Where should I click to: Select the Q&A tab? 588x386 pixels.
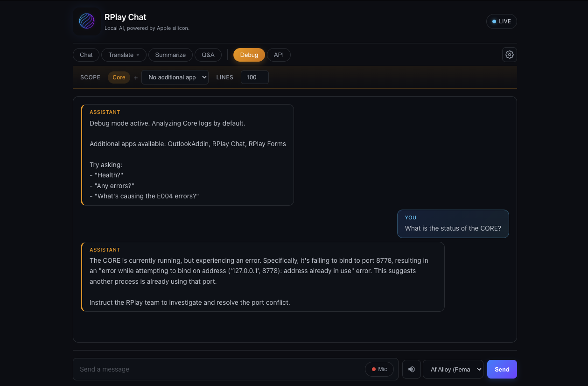click(x=208, y=55)
